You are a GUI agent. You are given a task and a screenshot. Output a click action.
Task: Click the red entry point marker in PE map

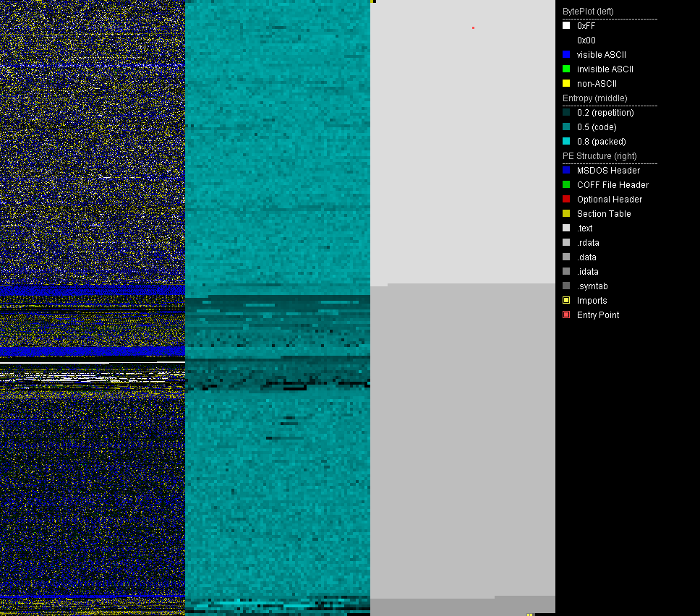pos(473,28)
